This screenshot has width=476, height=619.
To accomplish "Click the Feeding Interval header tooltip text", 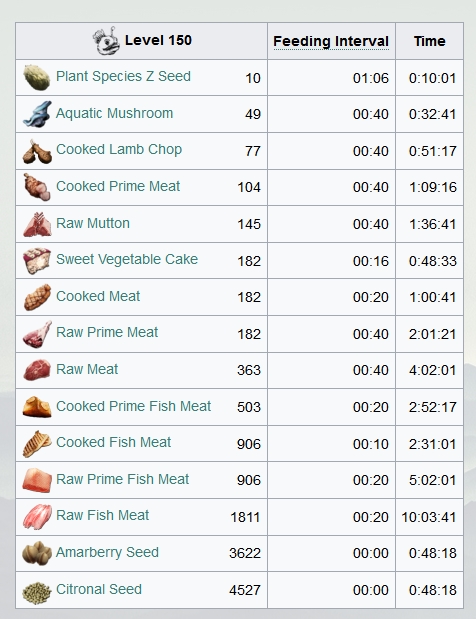I will tap(331, 41).
